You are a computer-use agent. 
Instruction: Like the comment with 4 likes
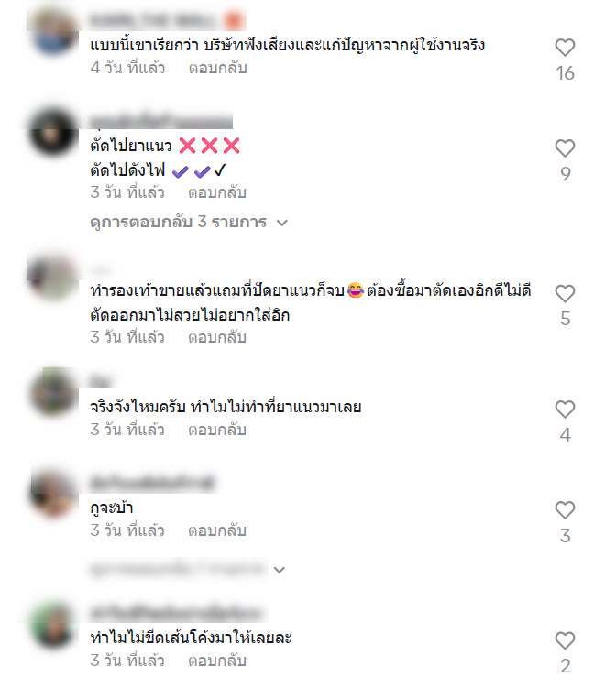pyautogui.click(x=565, y=410)
